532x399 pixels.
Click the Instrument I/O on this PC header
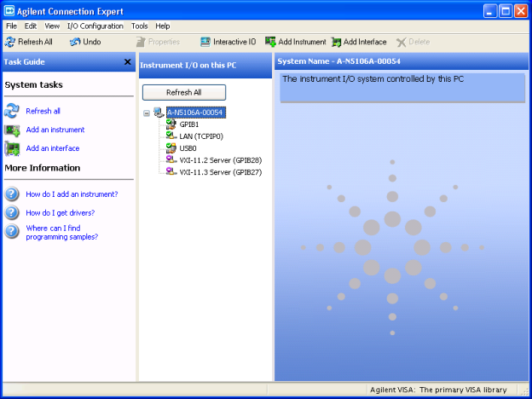click(x=188, y=65)
